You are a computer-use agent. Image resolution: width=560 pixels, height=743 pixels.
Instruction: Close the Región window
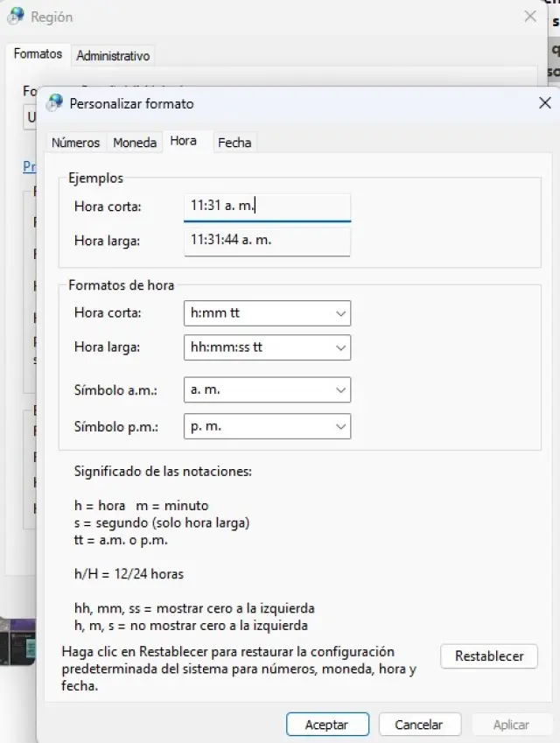530,17
